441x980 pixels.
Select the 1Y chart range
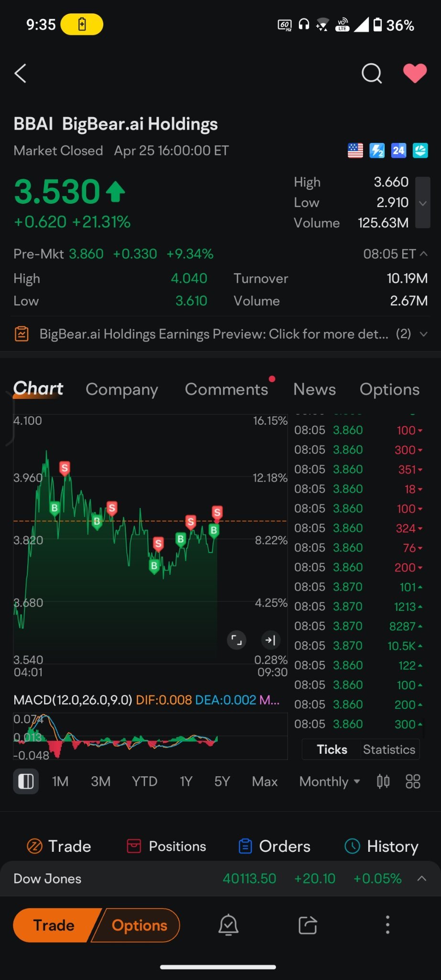click(x=186, y=782)
